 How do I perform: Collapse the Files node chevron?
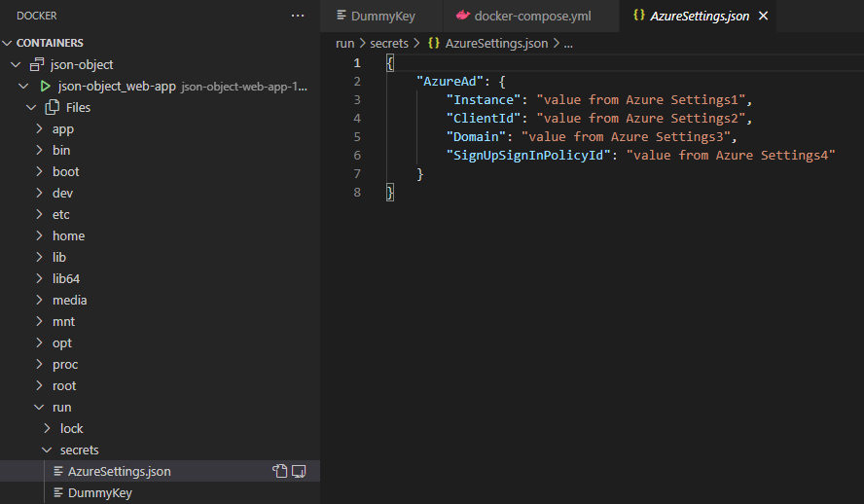pyautogui.click(x=31, y=107)
